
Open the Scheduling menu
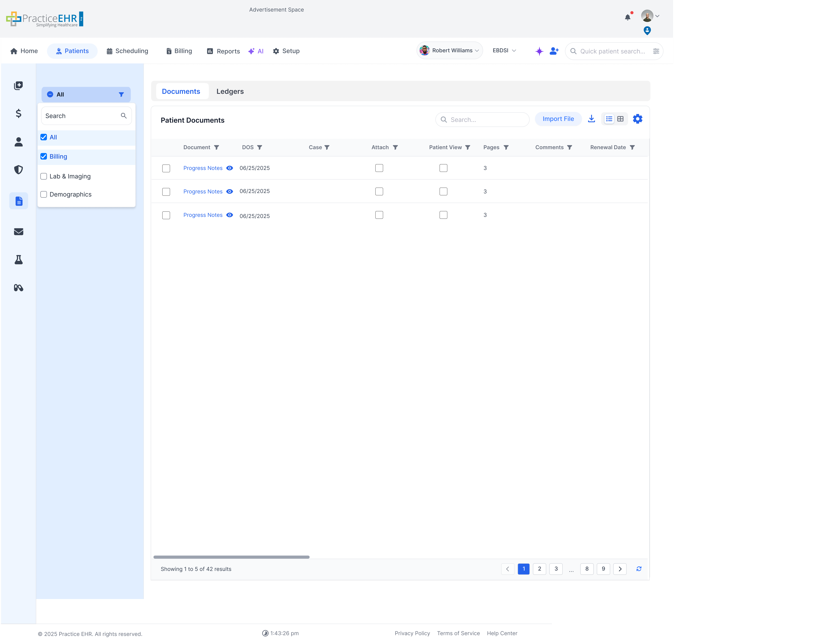tap(127, 51)
